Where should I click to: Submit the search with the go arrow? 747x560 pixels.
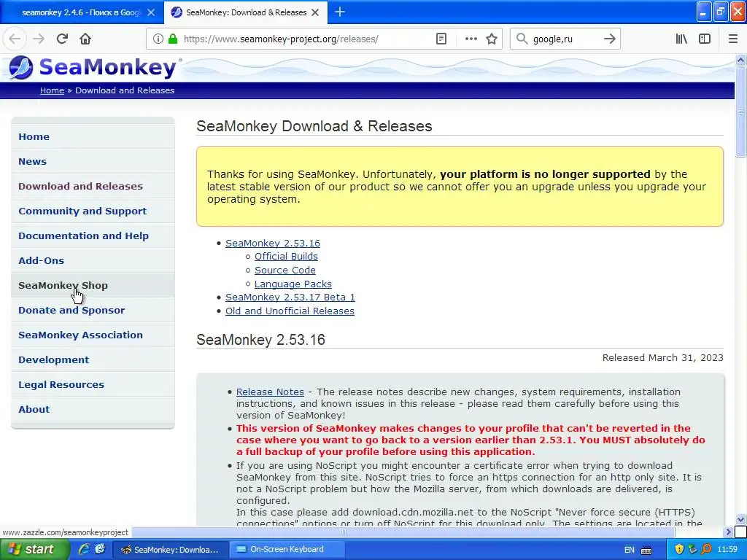[609, 39]
